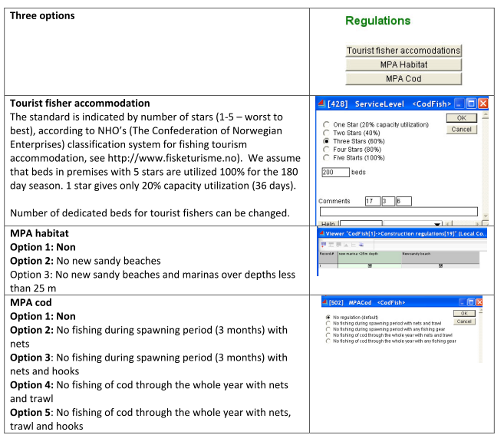Viewport: 504px width, 435px height.
Task: Click record number 1 row cell
Action: click(328, 266)
